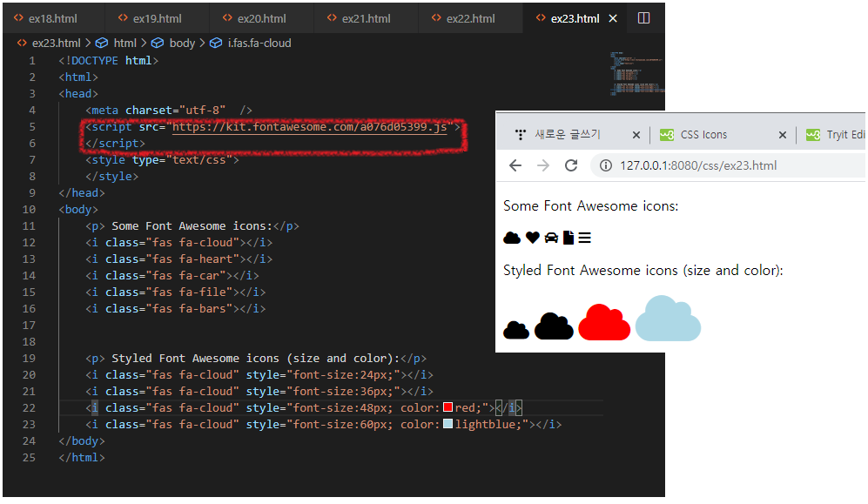Split the editor with the layout icon
This screenshot has width=868, height=504.
coord(643,18)
